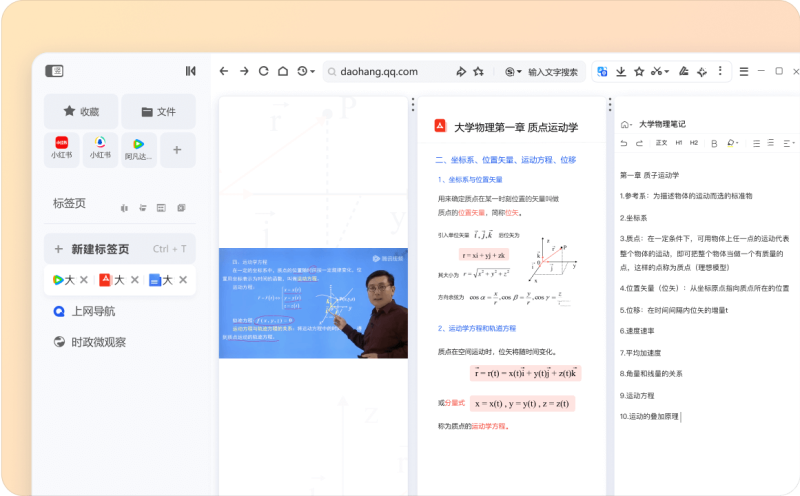Collapse the sidebar panel
This screenshot has width=800, height=496.
pos(190,71)
